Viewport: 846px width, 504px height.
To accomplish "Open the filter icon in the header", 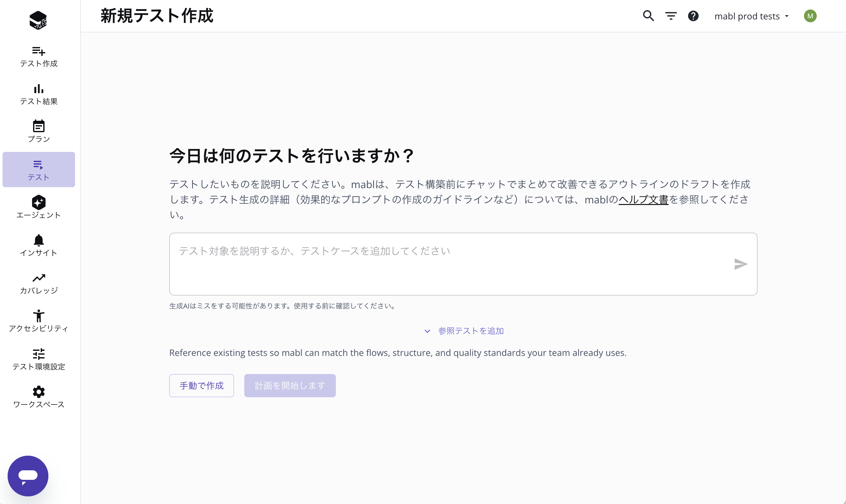I will [x=671, y=16].
